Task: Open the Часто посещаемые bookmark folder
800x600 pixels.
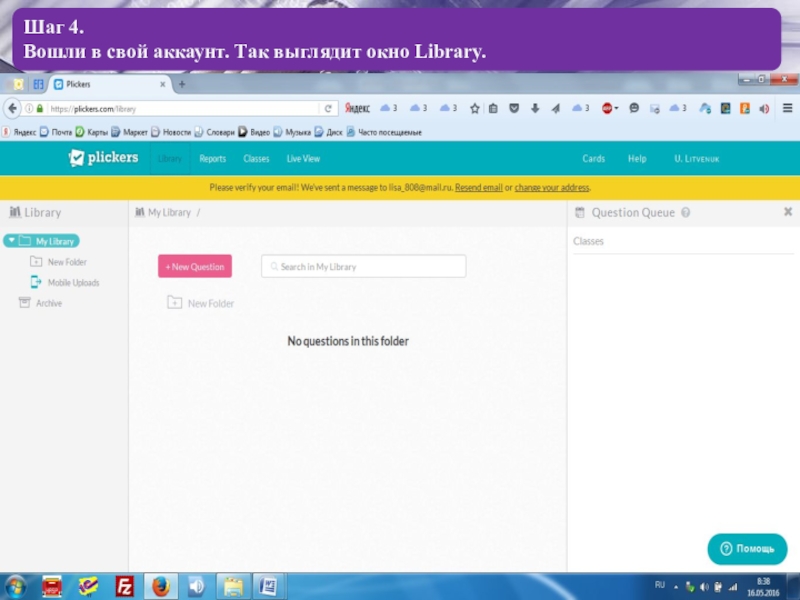Action: tap(384, 132)
